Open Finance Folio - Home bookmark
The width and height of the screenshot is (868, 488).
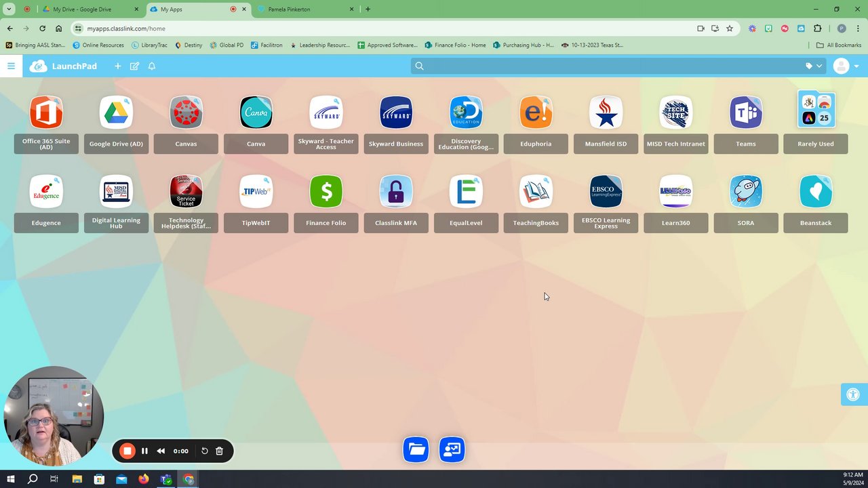point(456,45)
